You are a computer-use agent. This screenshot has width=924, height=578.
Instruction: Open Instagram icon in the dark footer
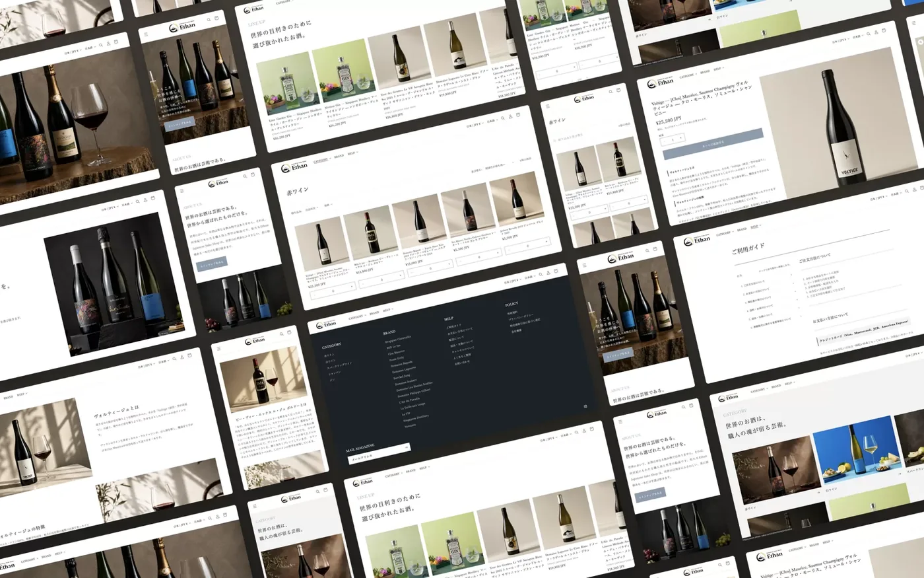[585, 406]
